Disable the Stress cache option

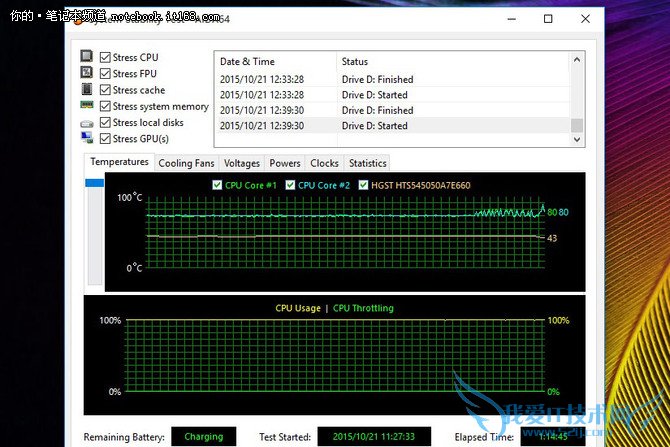pos(105,90)
